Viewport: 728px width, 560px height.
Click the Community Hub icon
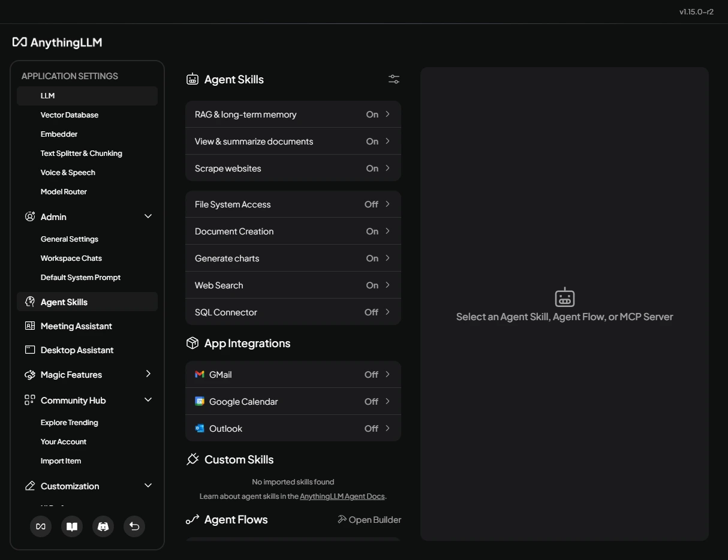[x=30, y=400]
